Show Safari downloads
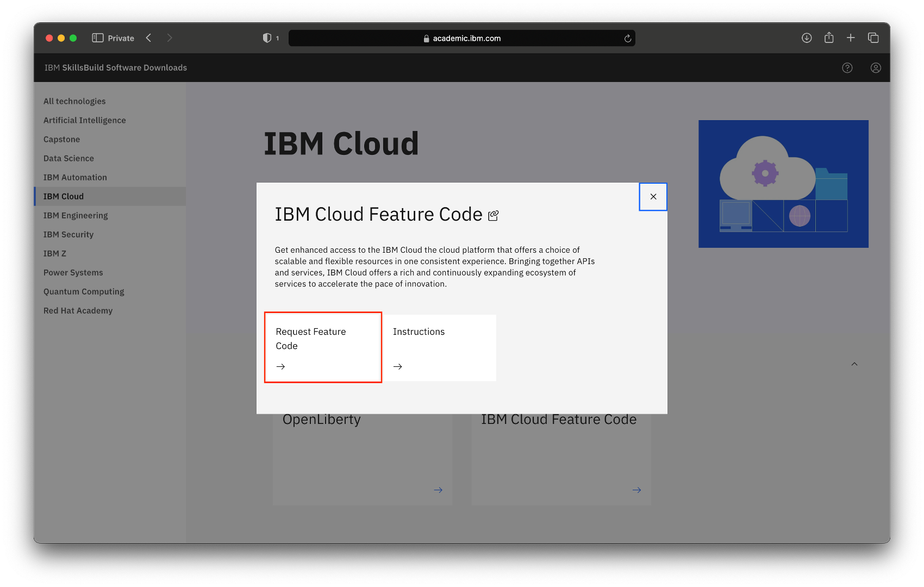This screenshot has width=924, height=587. click(807, 38)
